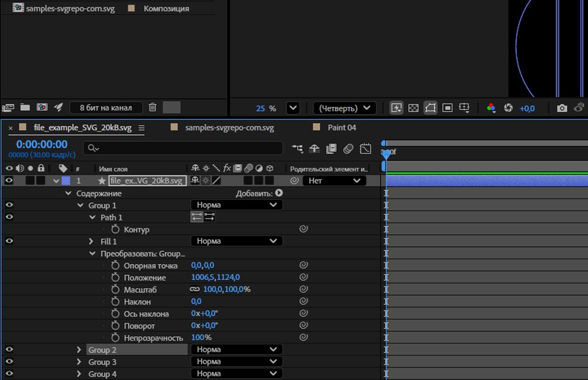Open the Четверть resolution dropdown
The height and width of the screenshot is (380, 588).
point(344,108)
